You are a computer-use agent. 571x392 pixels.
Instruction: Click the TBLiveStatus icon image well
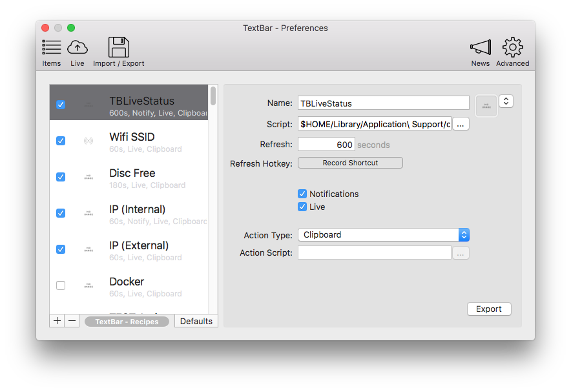point(486,106)
